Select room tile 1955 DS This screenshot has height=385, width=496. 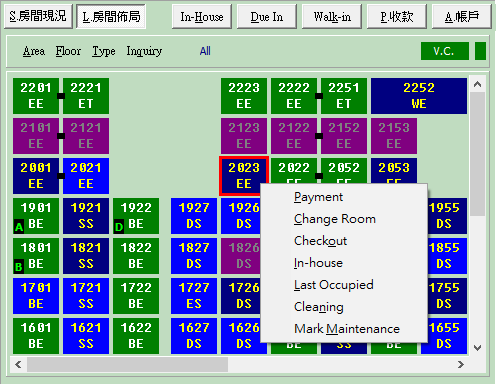pos(447,216)
